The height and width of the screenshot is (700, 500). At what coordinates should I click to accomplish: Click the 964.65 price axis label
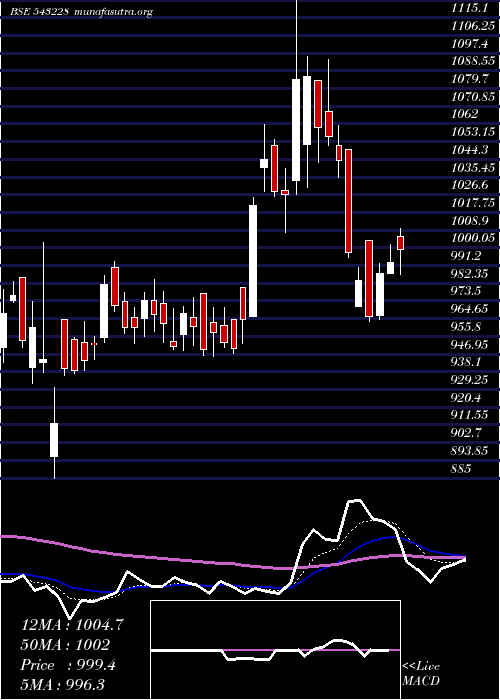[x=469, y=308]
